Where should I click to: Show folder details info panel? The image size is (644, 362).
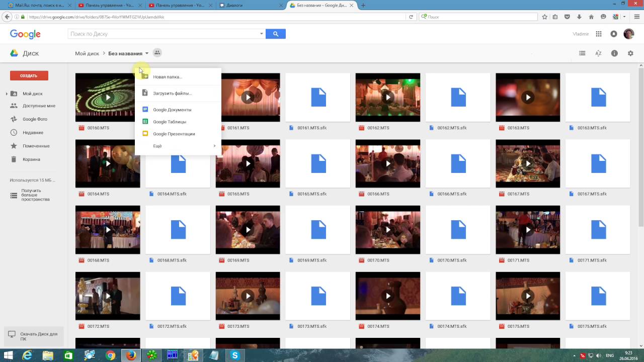(x=614, y=53)
